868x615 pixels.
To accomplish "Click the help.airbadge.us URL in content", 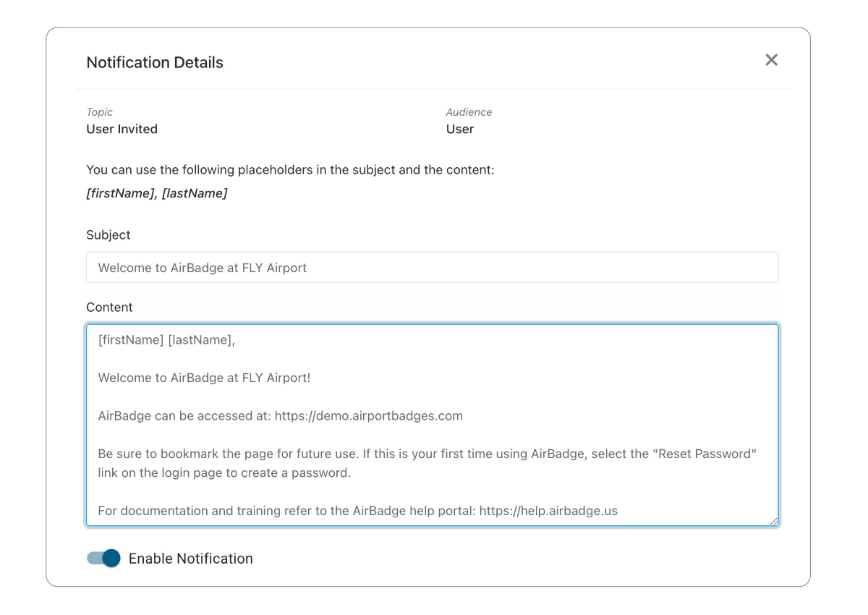I will click(x=548, y=511).
